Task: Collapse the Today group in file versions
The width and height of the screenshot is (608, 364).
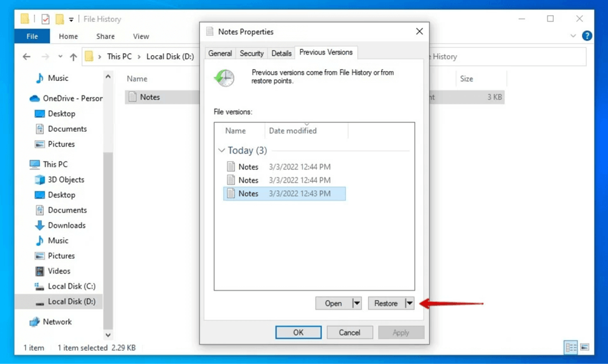Action: [221, 150]
